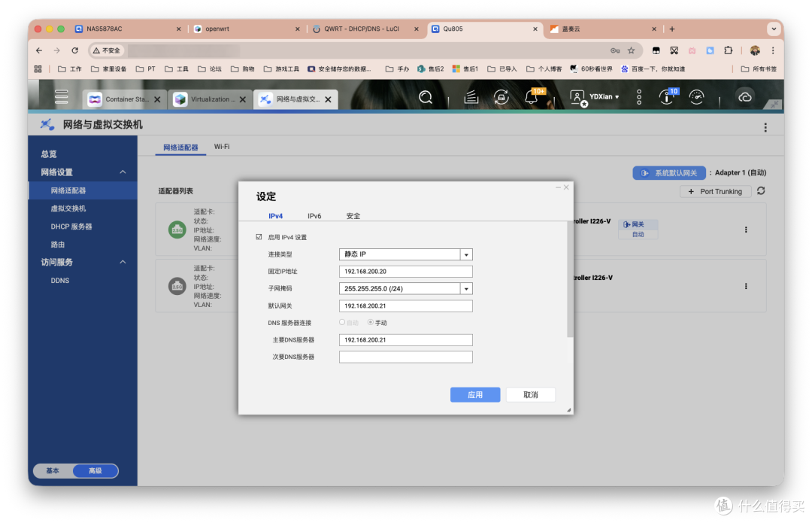Switch to basic mode toggle

pos(53,470)
